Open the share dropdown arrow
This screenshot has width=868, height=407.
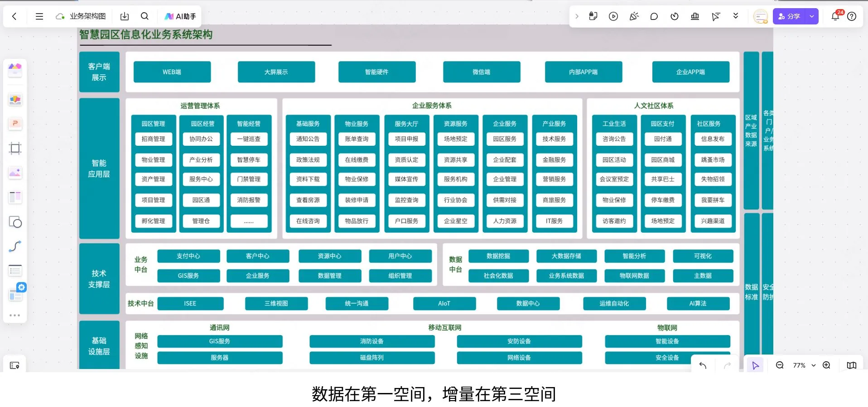coord(812,16)
